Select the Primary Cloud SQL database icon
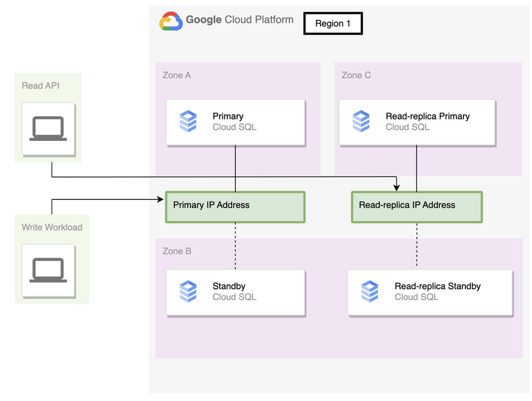Screen dimensions: 532x401 pyautogui.click(x=188, y=121)
